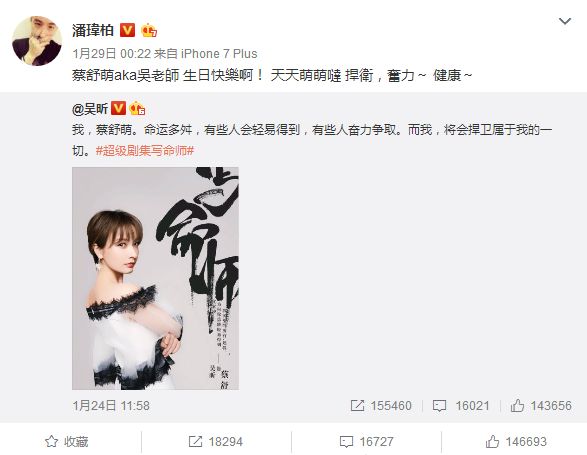Open the iPhone 7 Plus source link
The height and width of the screenshot is (455, 587).
point(219,54)
